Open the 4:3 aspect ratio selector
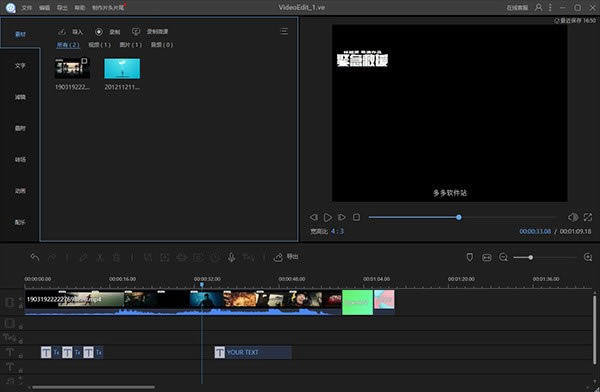 338,231
